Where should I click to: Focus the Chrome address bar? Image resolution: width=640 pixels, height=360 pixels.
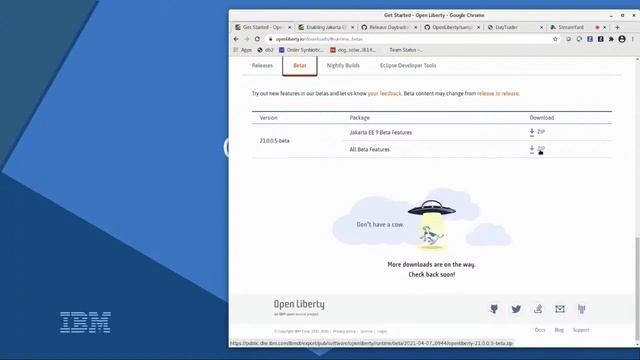coord(412,39)
